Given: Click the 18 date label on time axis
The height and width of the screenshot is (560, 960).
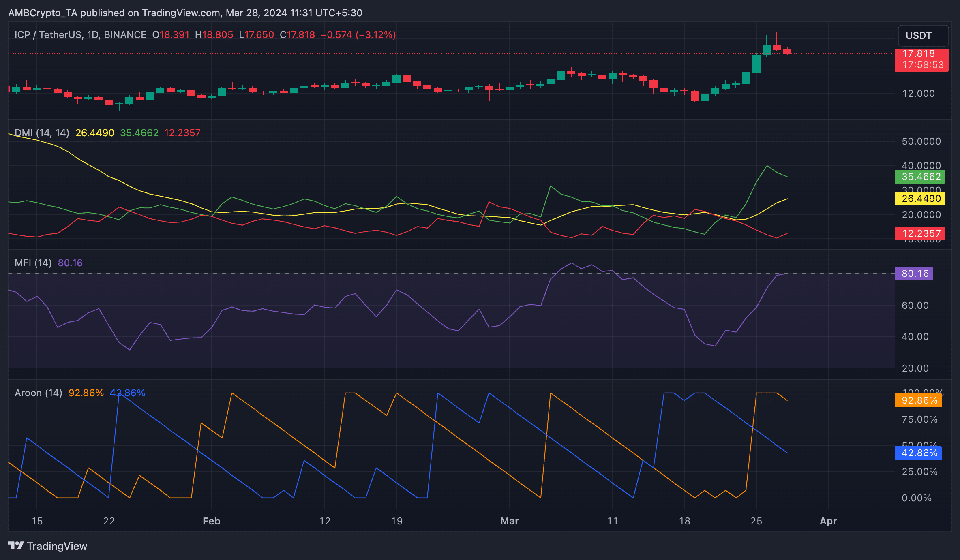Looking at the screenshot, I should point(684,521).
